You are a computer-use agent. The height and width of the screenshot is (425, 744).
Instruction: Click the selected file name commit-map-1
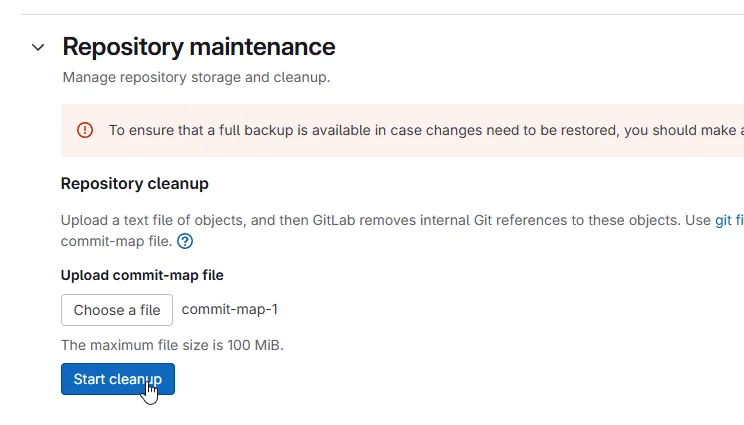click(229, 309)
